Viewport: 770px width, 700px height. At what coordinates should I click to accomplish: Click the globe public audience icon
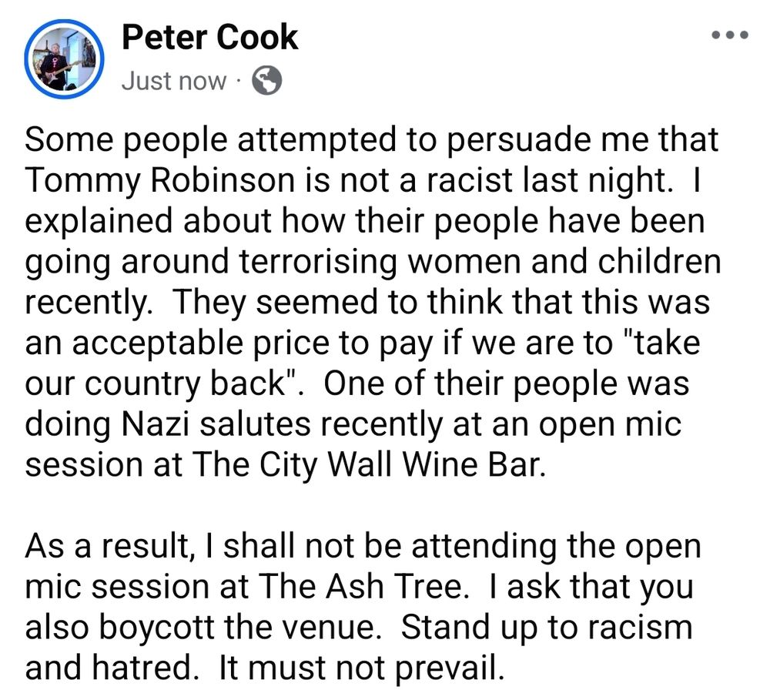point(266,81)
